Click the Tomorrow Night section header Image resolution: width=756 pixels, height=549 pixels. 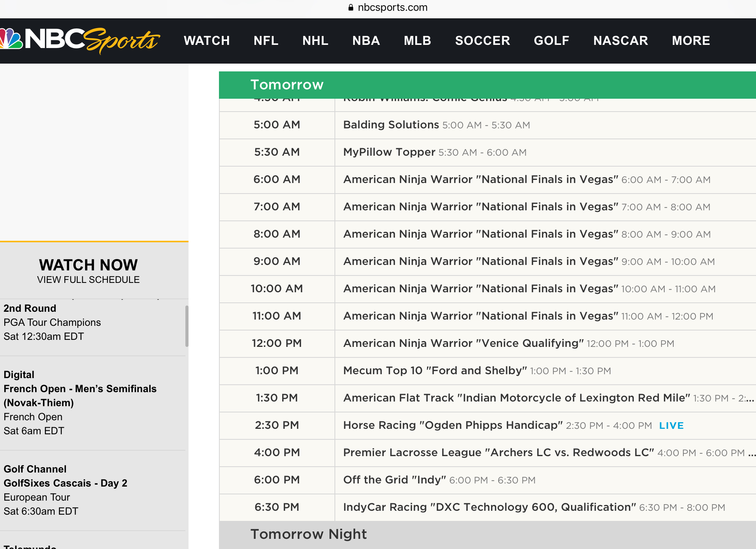coord(487,534)
